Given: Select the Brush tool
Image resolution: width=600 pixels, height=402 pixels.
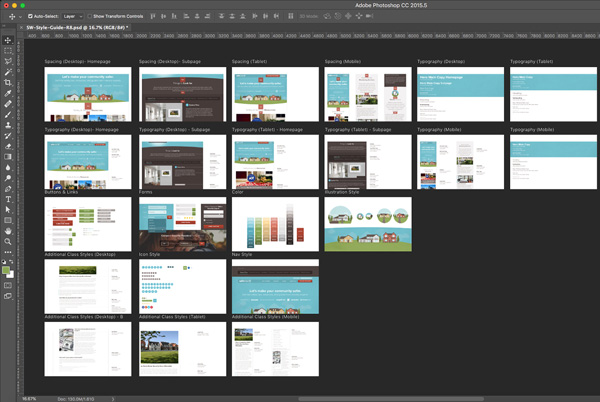Looking at the screenshot, I should click(x=8, y=114).
